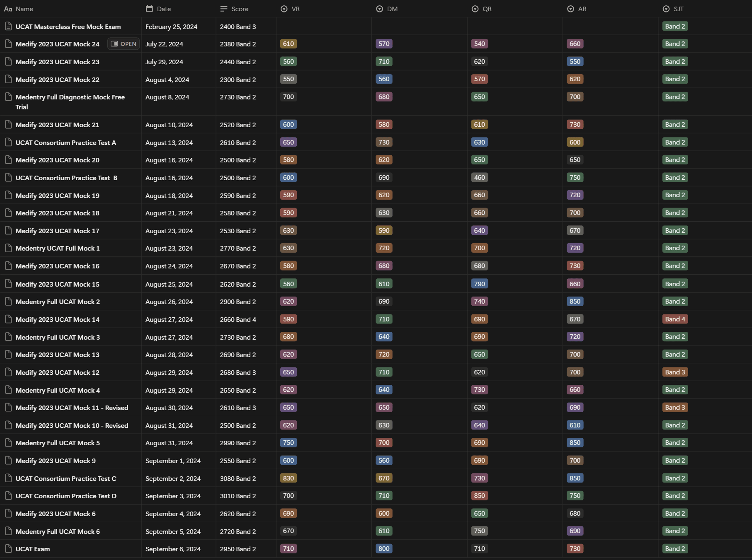
Task: Click the page icon beside Medify 2023 UCAT Mock 17
Action: [x=8, y=231]
